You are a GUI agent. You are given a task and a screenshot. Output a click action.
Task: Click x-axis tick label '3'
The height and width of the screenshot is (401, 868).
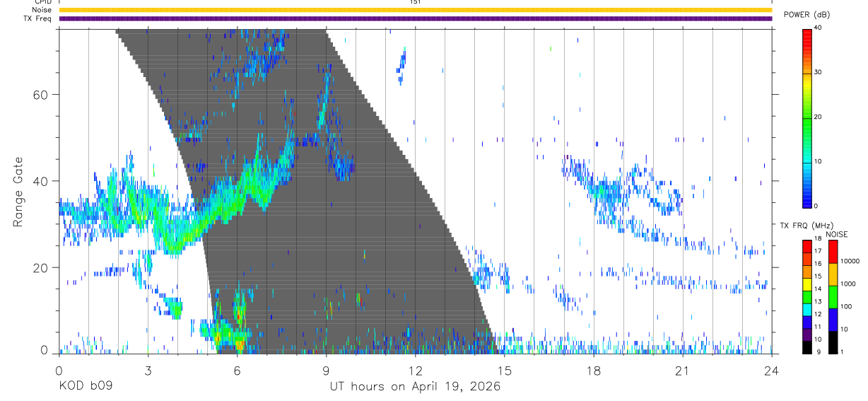148,370
